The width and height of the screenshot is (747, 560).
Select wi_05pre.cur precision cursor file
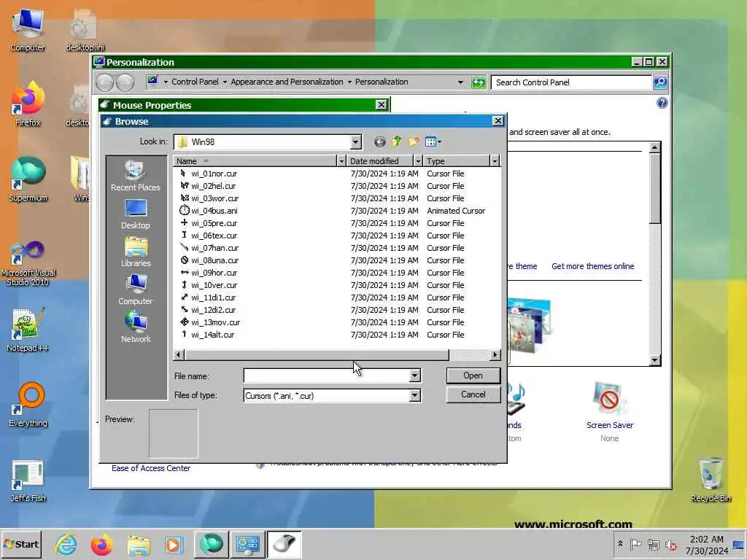pyautogui.click(x=214, y=223)
